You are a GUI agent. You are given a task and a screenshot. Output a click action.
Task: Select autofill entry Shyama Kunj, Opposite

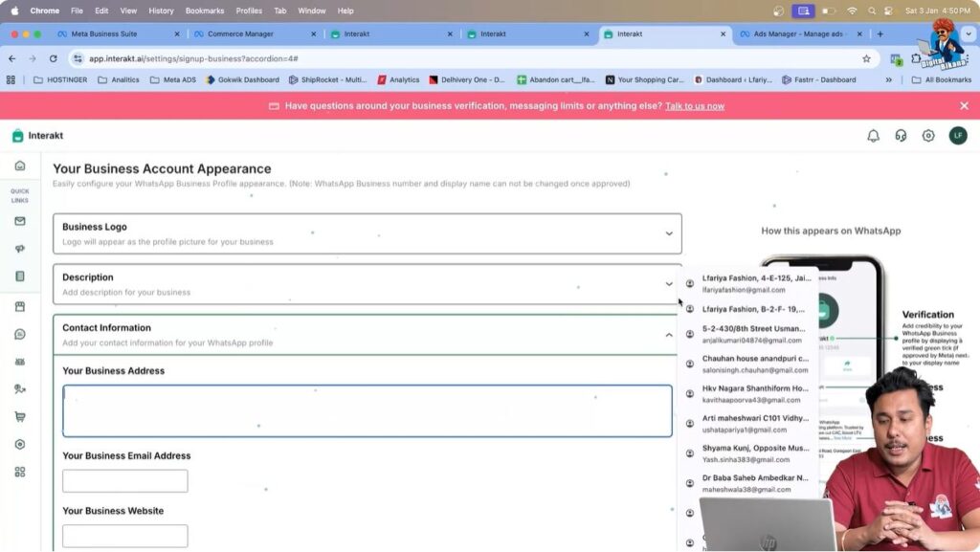748,453
